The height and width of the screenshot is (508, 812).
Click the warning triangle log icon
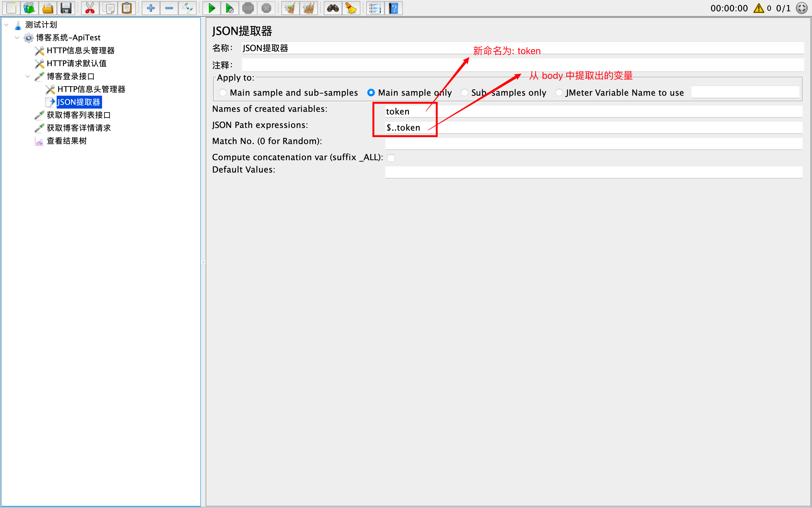pos(759,8)
